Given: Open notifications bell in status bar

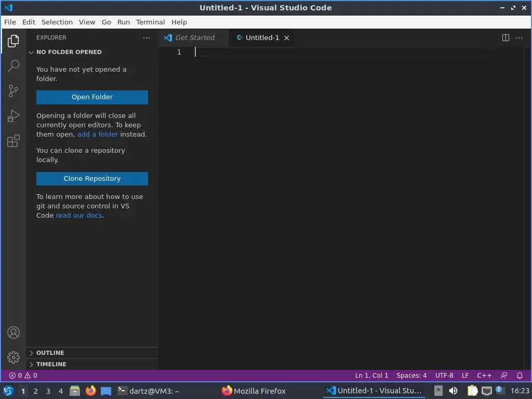Looking at the screenshot, I should [x=520, y=376].
